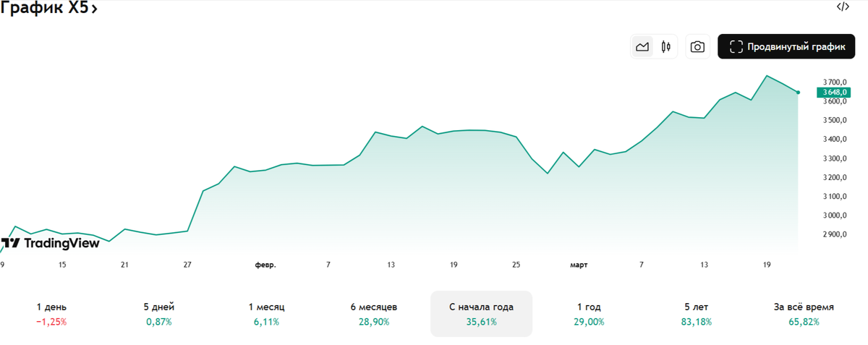Click the февр. date axis label

click(265, 265)
